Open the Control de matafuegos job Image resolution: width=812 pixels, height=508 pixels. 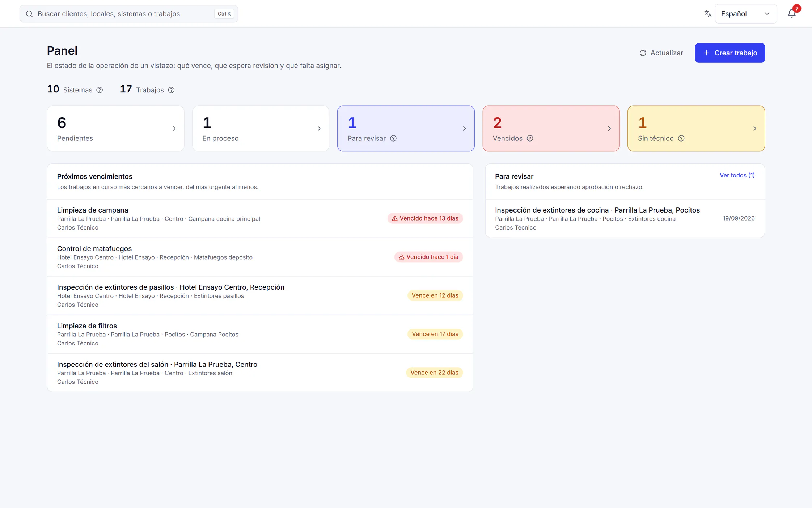[x=260, y=257]
